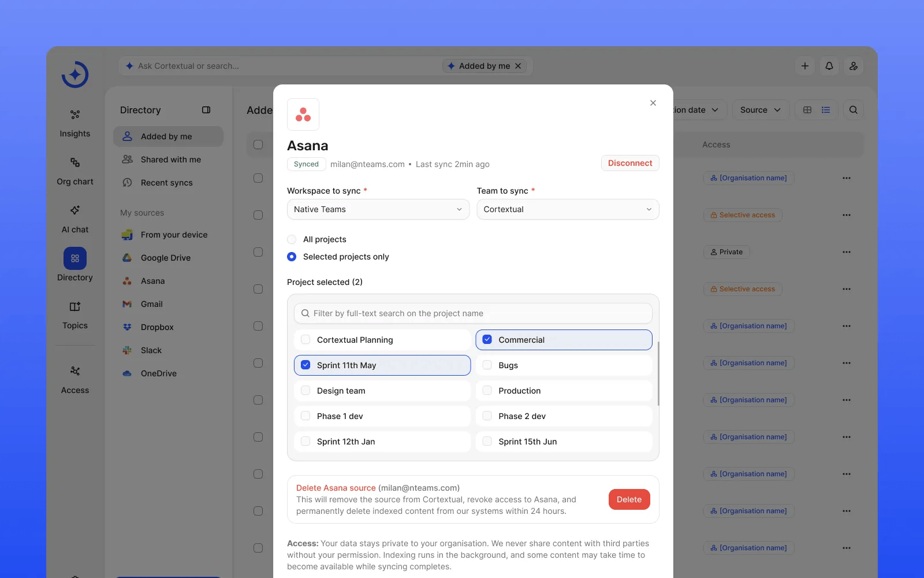Click the Asana logo in dialog
The width and height of the screenshot is (924, 578).
click(303, 114)
